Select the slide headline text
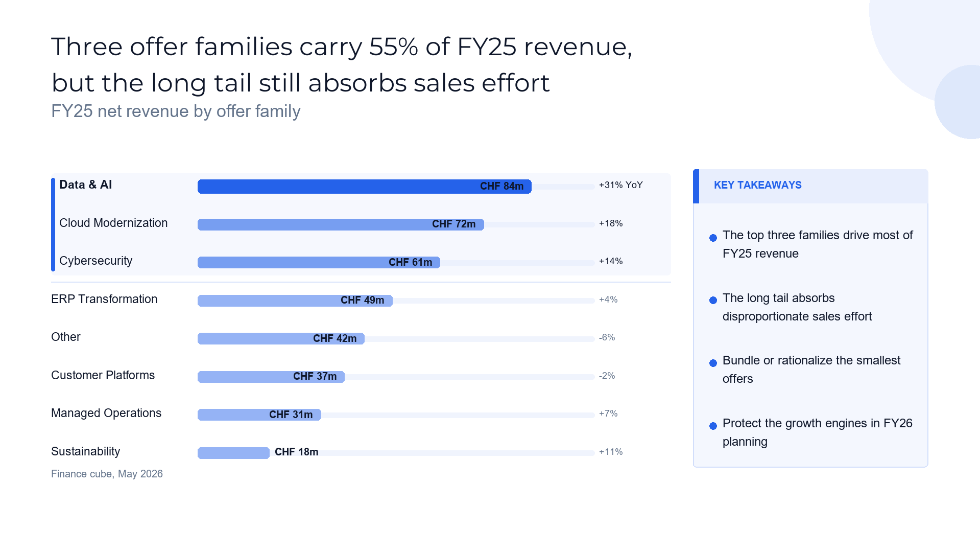This screenshot has width=980, height=552. pyautogui.click(x=342, y=64)
